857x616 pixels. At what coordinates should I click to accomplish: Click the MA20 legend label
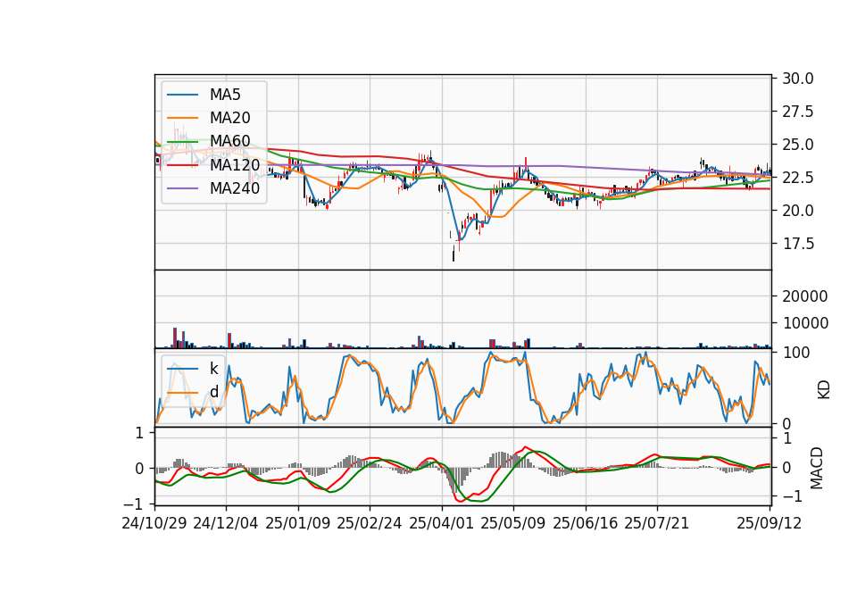[x=229, y=118]
